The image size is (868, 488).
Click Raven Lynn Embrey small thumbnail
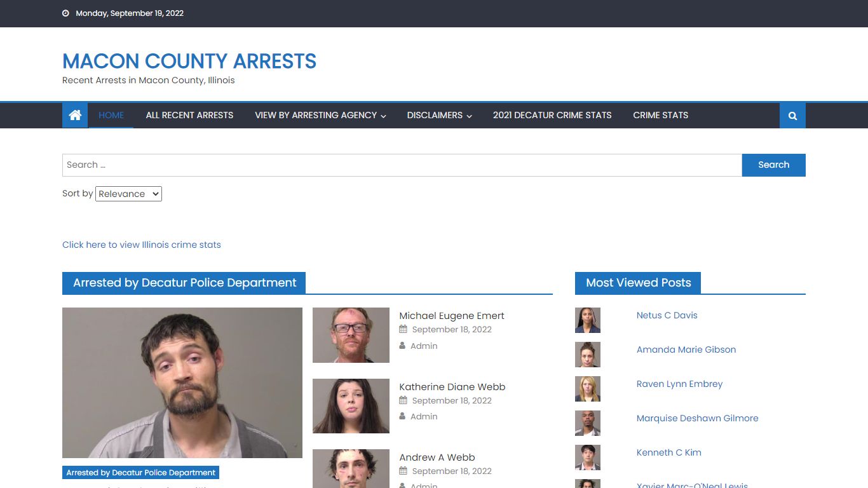point(588,389)
